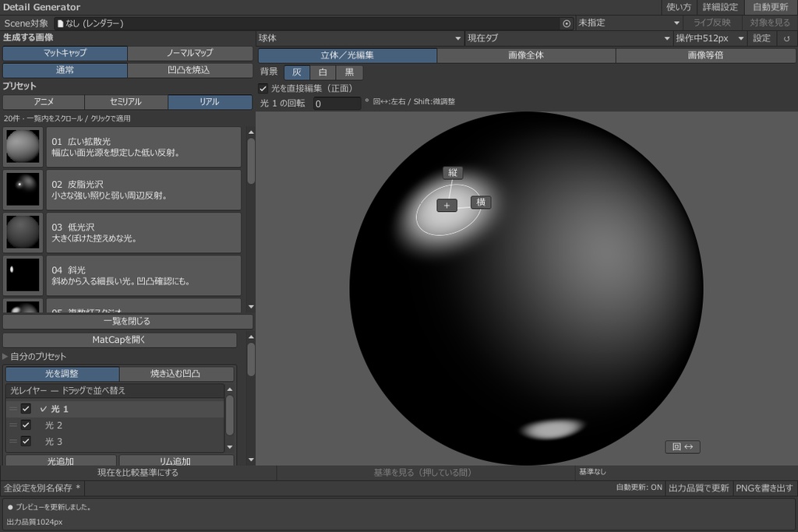
Task: Select the アニメ preset tab
Action: [x=44, y=102]
